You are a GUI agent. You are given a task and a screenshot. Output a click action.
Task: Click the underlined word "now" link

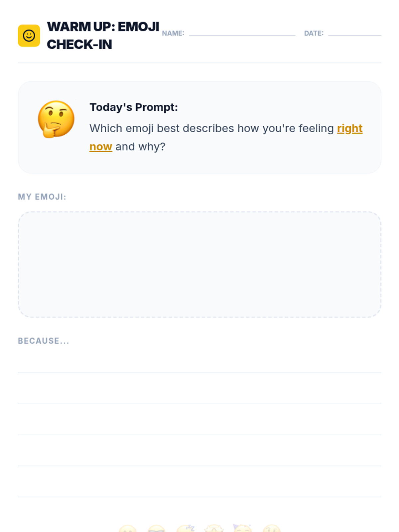coord(101,147)
